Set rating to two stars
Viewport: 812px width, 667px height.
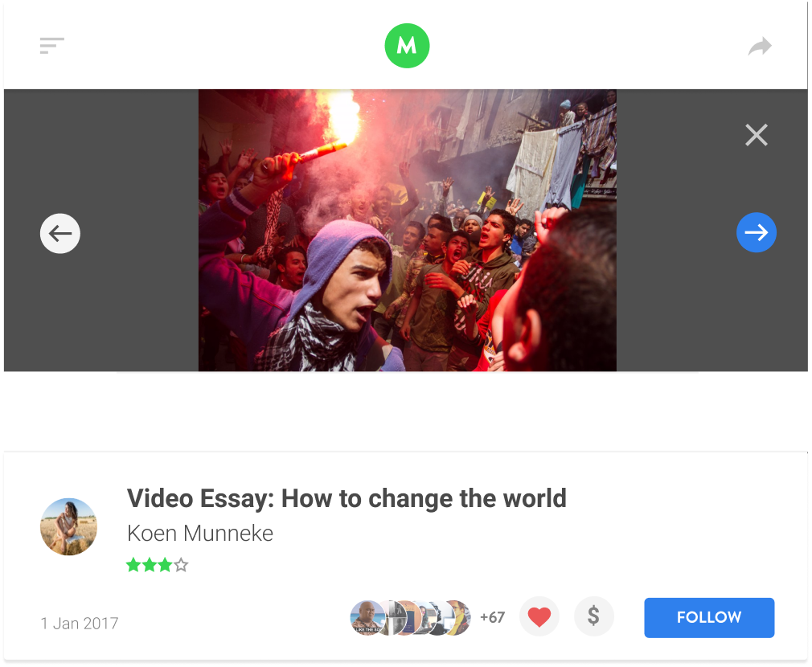tap(150, 565)
